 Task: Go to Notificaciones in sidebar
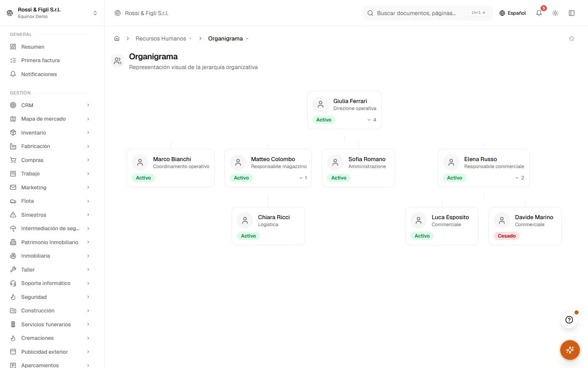[50, 74]
